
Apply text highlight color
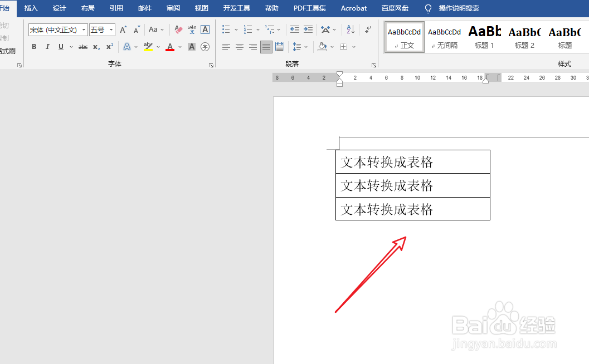coord(148,47)
